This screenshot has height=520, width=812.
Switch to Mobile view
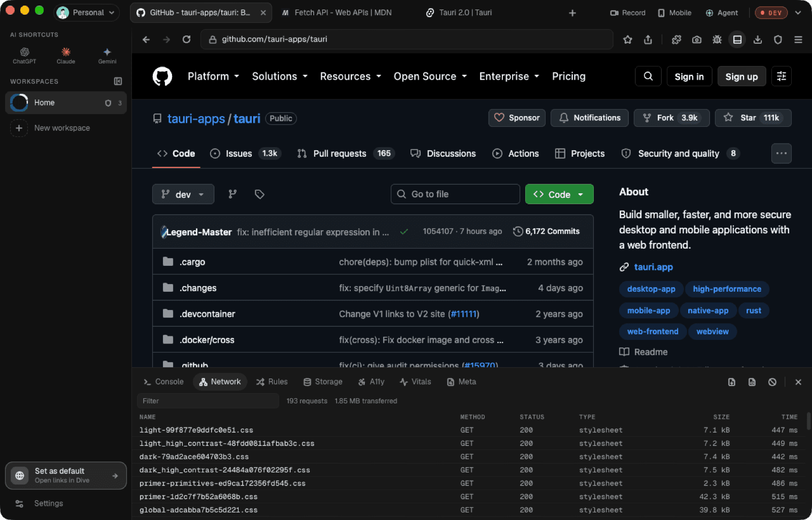pyautogui.click(x=674, y=13)
